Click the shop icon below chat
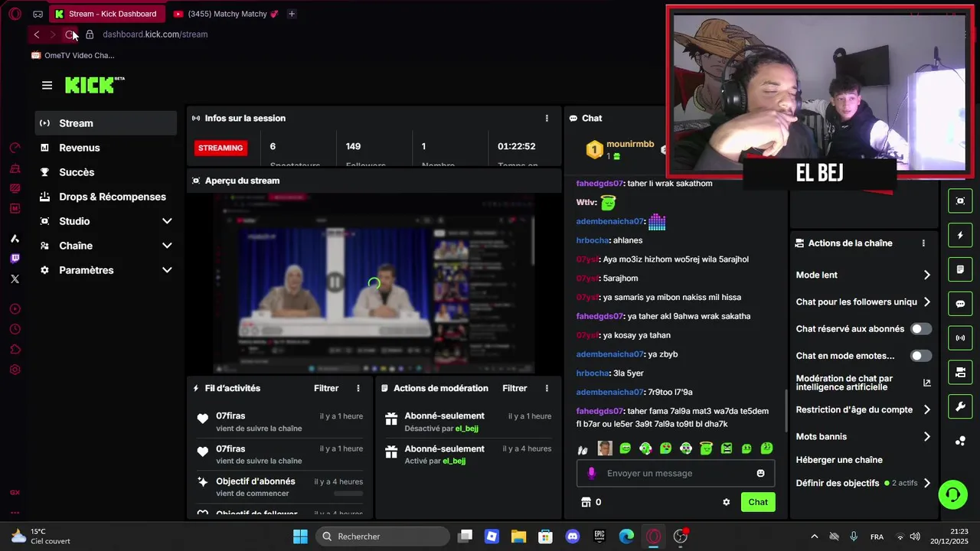 coord(586,503)
